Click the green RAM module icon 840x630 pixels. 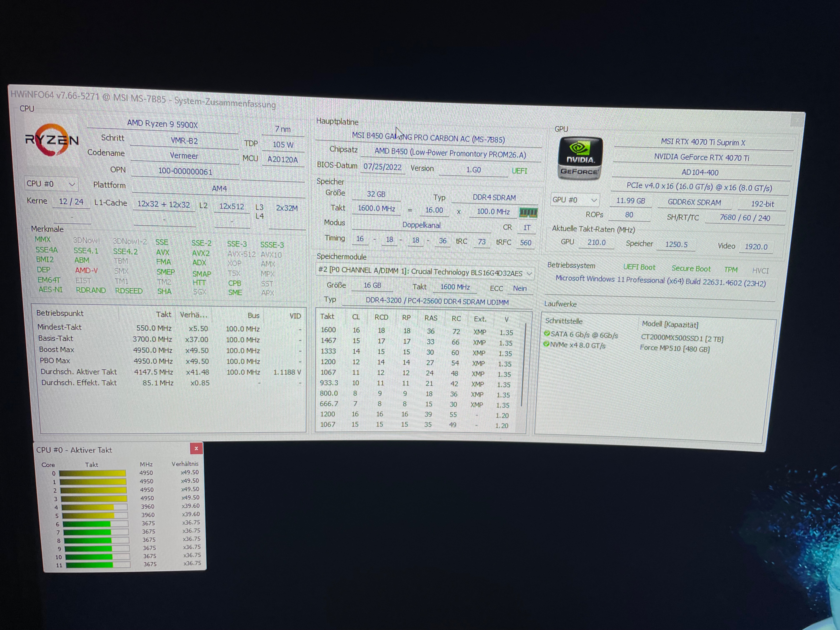(528, 213)
